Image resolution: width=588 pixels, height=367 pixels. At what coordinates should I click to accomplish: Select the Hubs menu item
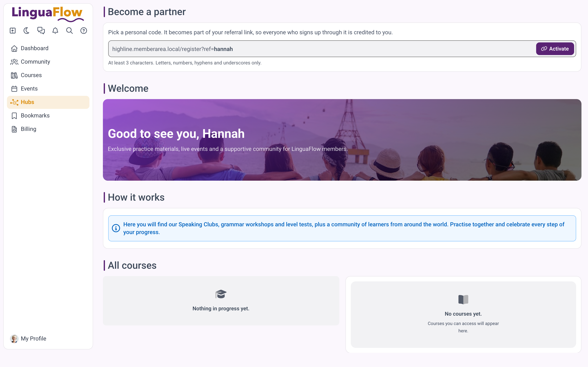pyautogui.click(x=48, y=102)
